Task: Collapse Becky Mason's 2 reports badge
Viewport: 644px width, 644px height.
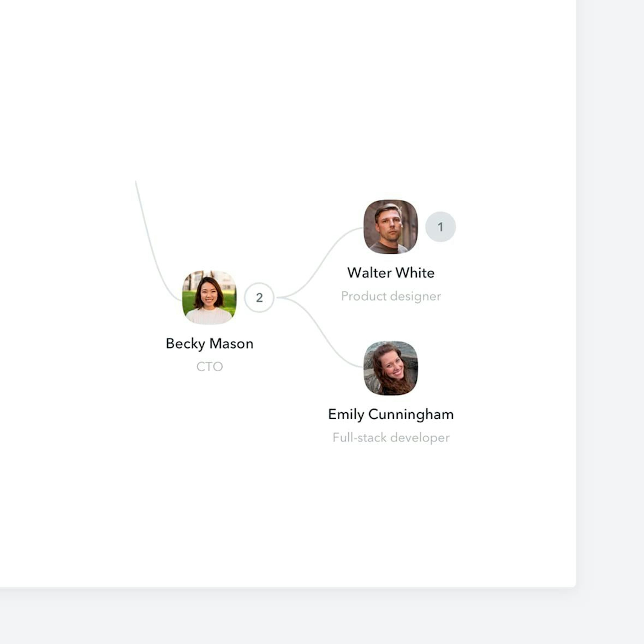Action: pos(259,297)
